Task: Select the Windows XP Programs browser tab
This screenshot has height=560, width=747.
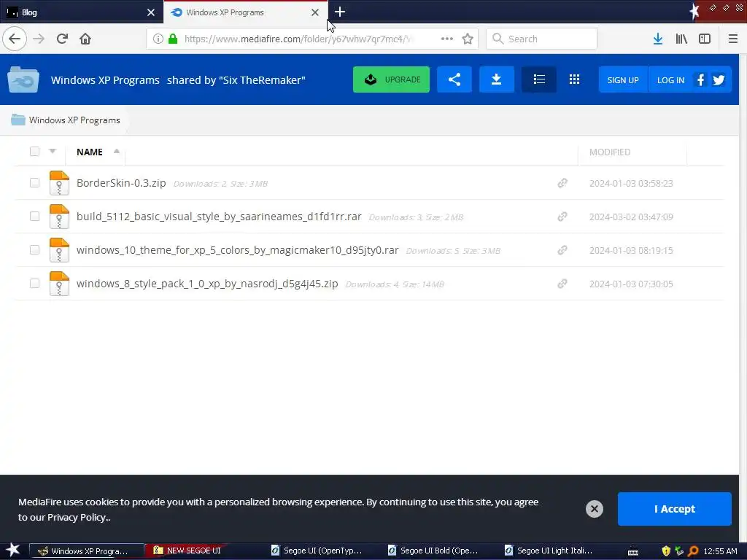Action: pyautogui.click(x=245, y=12)
